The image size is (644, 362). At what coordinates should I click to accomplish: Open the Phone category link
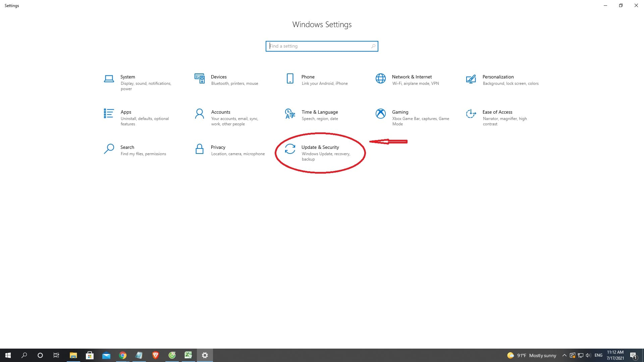[308, 77]
